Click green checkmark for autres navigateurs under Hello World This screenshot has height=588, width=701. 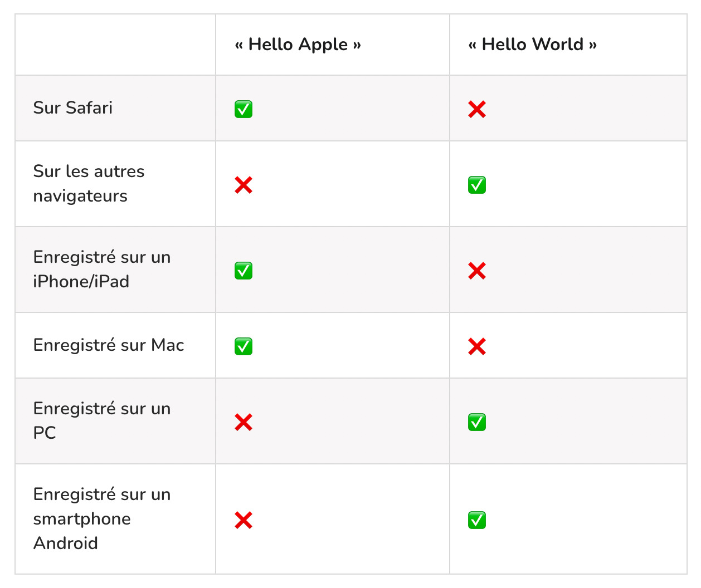pyautogui.click(x=477, y=185)
